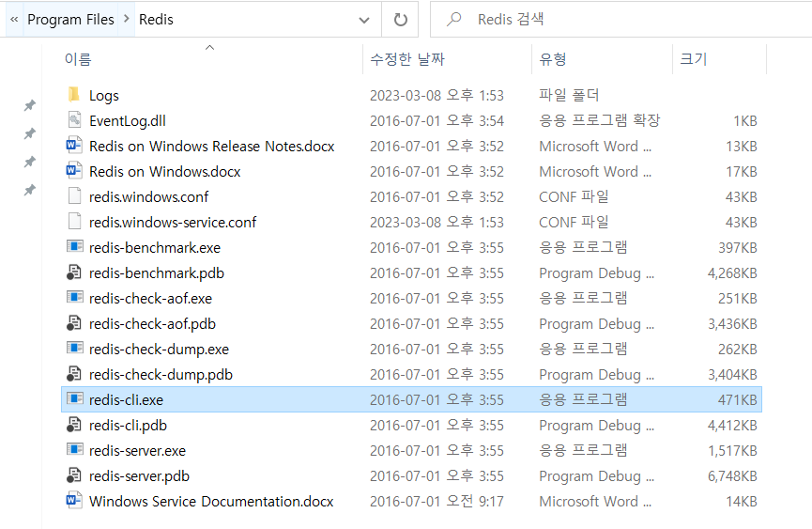Expand address bar history dropdown
The height and width of the screenshot is (529, 812).
[x=364, y=20]
